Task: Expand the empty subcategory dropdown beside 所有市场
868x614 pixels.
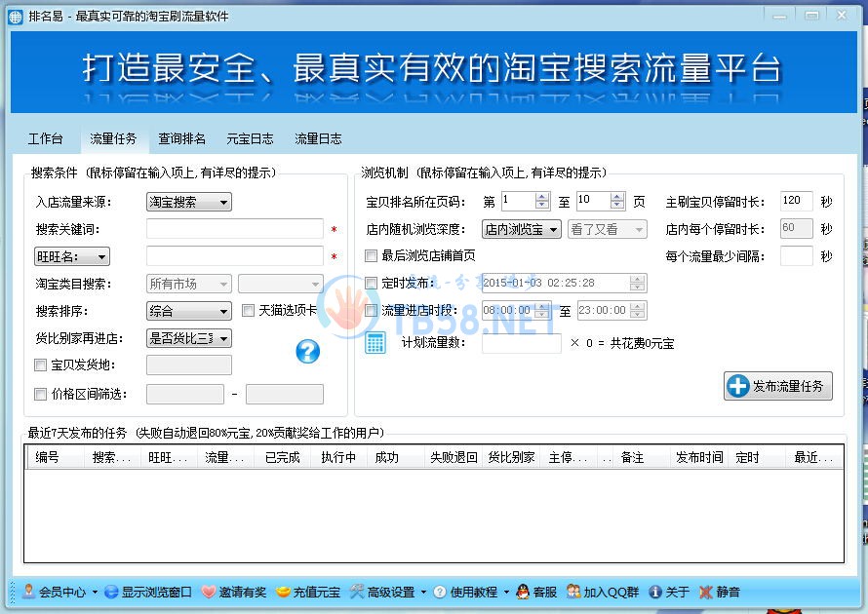Action: [x=281, y=284]
